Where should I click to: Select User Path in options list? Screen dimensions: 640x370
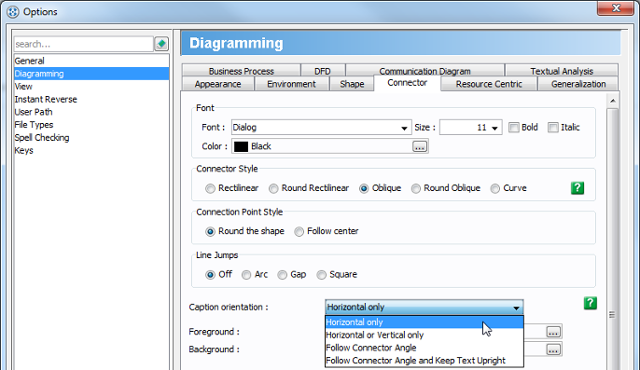[91, 112]
